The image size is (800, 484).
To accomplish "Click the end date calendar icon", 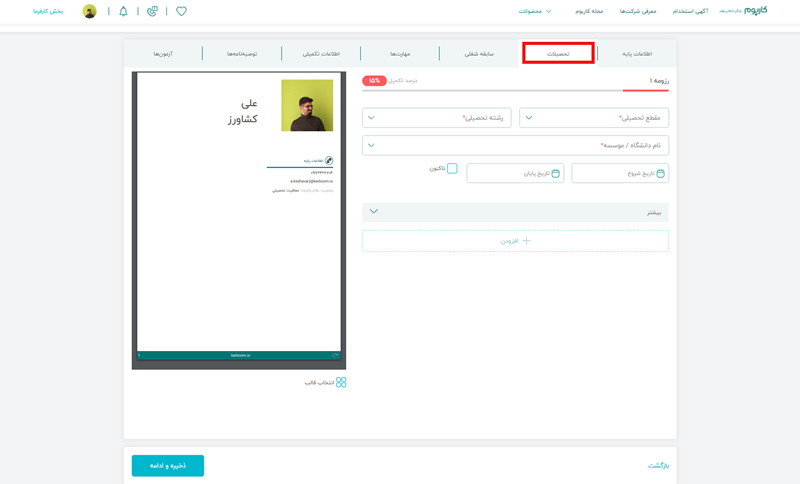I will pyautogui.click(x=556, y=173).
